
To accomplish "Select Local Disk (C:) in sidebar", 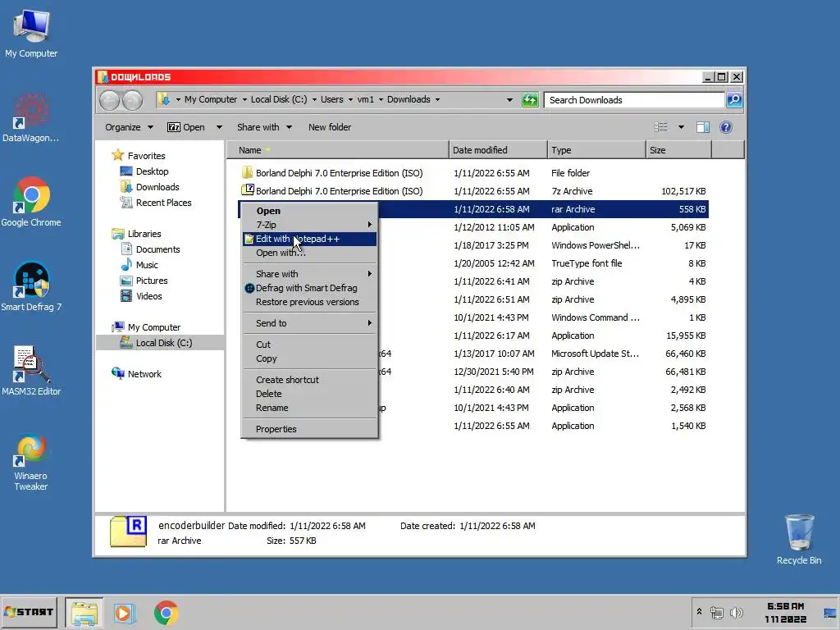I will pyautogui.click(x=156, y=343).
